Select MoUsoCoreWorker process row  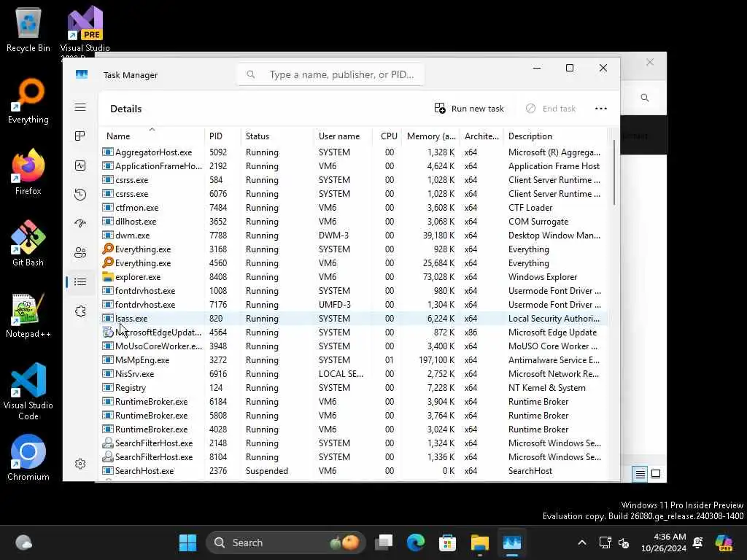click(353, 346)
